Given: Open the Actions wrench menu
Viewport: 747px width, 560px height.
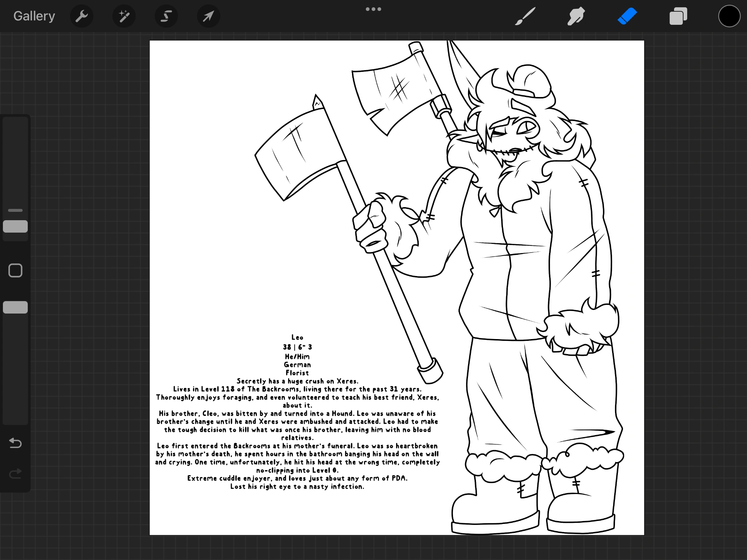Looking at the screenshot, I should point(82,16).
